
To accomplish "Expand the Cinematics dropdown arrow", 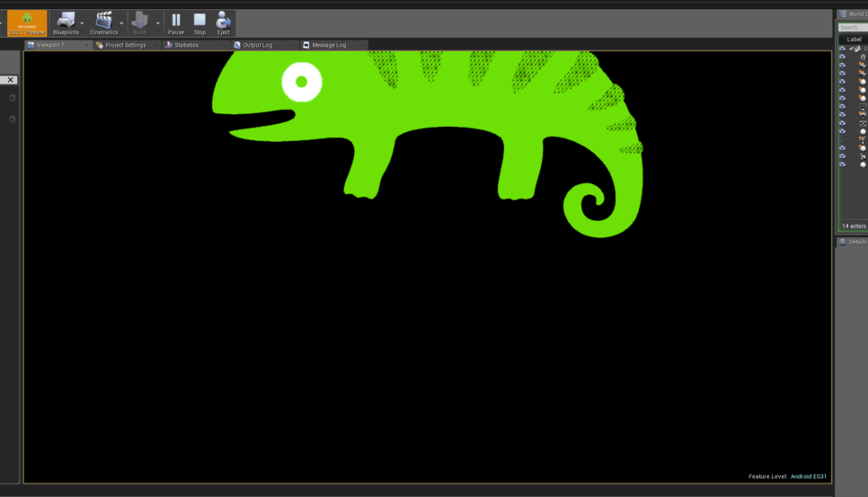I will tap(122, 23).
